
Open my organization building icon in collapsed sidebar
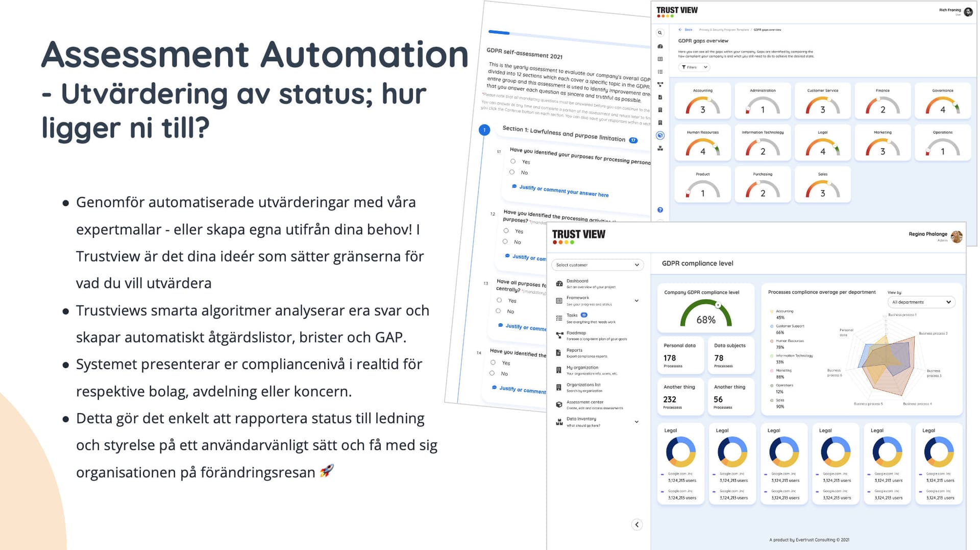[x=660, y=110]
